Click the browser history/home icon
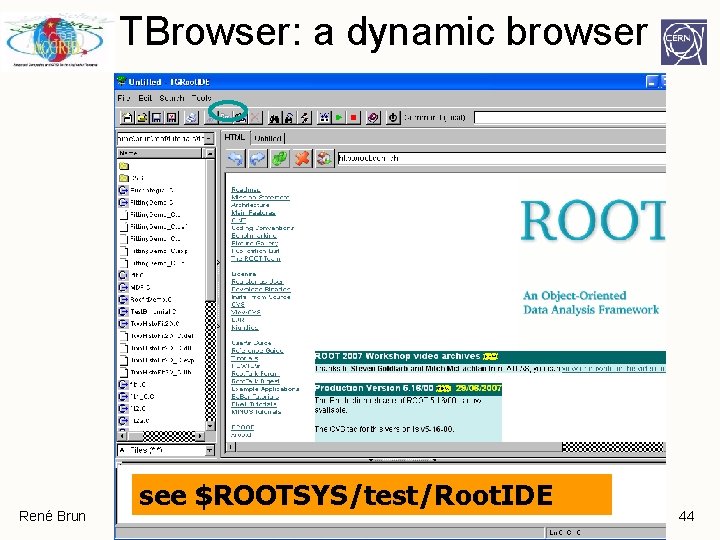This screenshot has width=720, height=540. point(324,158)
